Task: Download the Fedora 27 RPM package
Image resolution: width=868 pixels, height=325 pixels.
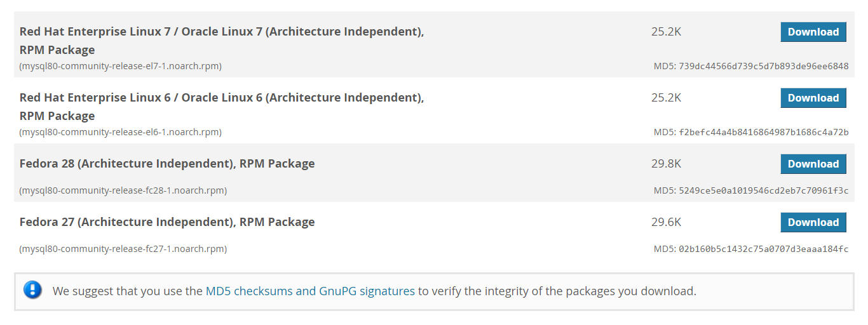Action: click(x=813, y=222)
